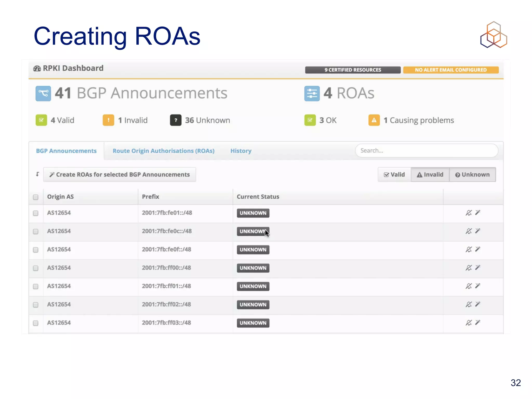
Task: Toggle the Invalid status filter
Action: point(430,175)
